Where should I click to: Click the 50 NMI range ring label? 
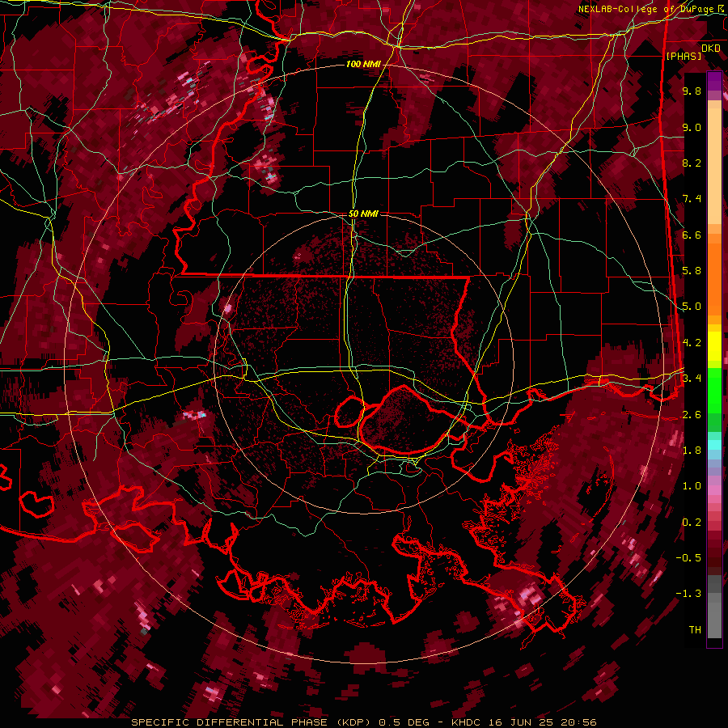(363, 214)
